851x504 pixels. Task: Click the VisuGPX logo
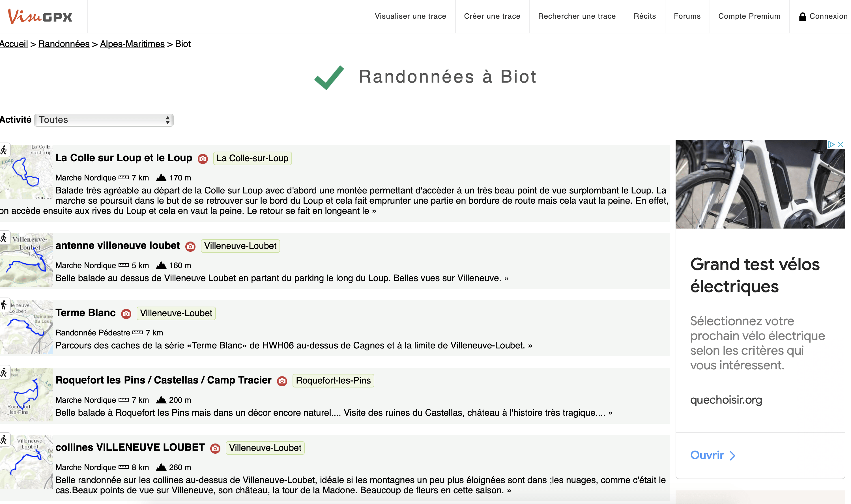click(40, 16)
